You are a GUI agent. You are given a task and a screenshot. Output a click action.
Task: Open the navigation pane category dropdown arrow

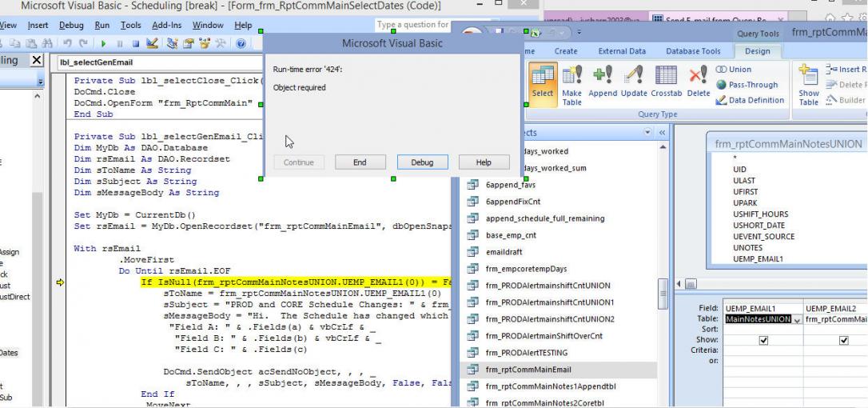click(647, 133)
